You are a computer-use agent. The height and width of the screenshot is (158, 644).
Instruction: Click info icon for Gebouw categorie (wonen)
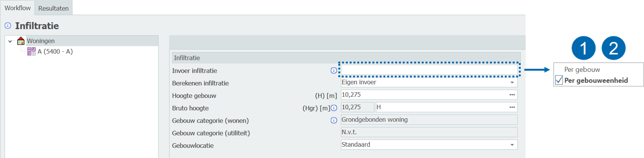click(334, 120)
